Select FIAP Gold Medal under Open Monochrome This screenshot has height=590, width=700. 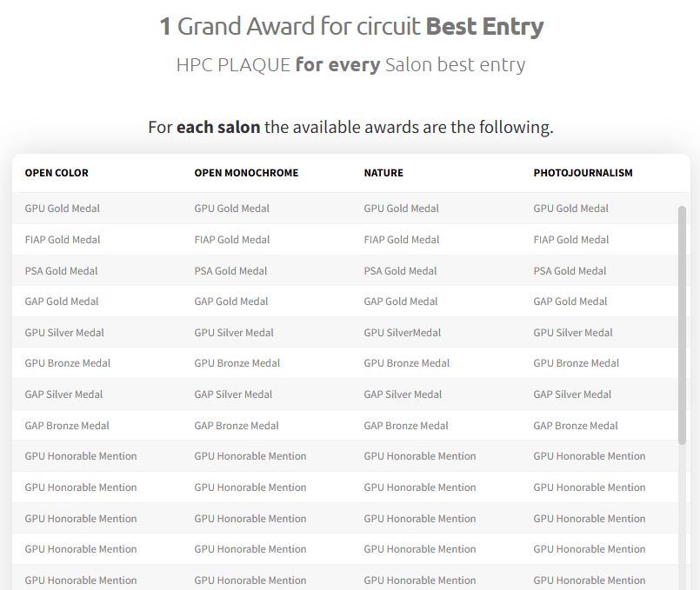tap(232, 240)
